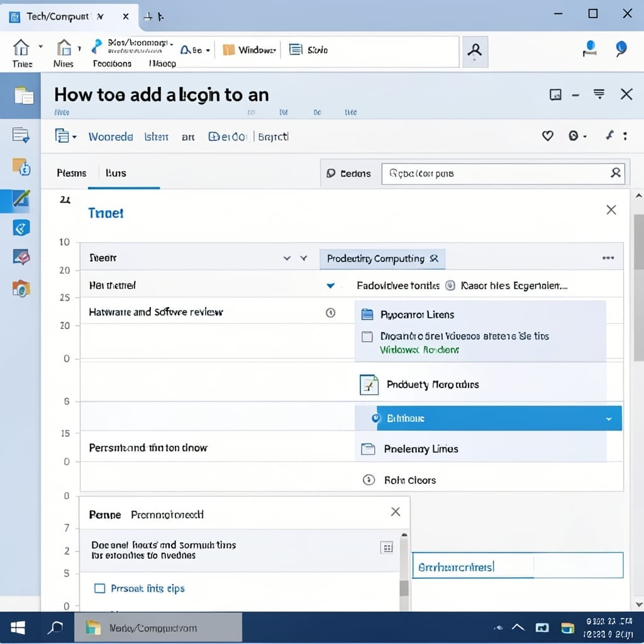Check the box above Widowsc Rondenr
Viewport: 644px width, 644px height.
coord(367,337)
